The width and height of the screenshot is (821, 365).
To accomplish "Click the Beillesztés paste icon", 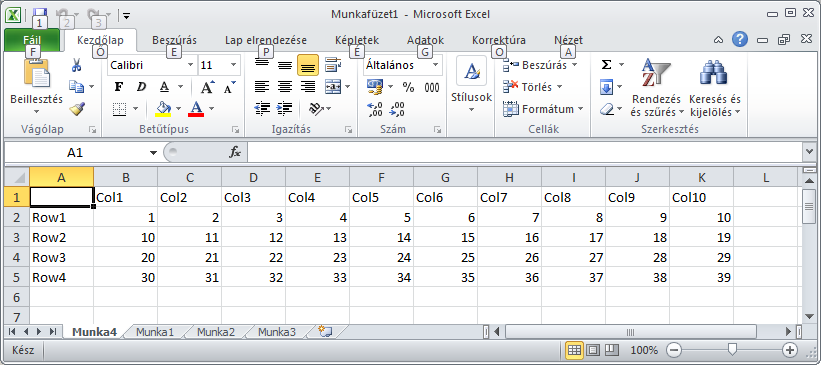I will (x=37, y=73).
